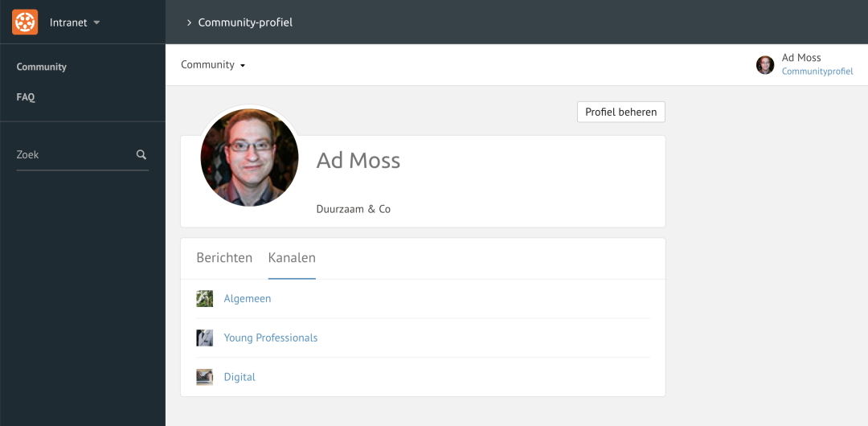Open the Algemeen channel thumbnail icon

(204, 298)
